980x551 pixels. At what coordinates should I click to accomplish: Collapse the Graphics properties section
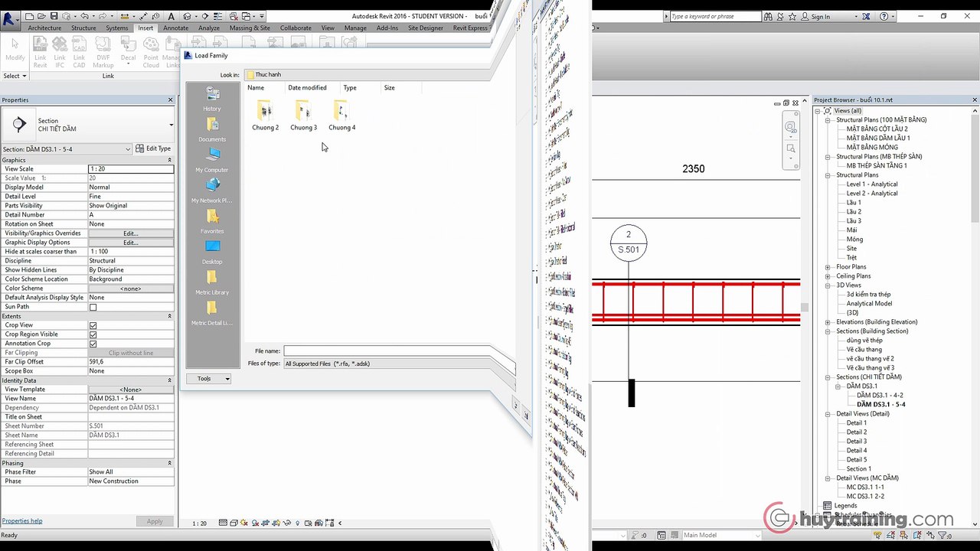tap(169, 160)
